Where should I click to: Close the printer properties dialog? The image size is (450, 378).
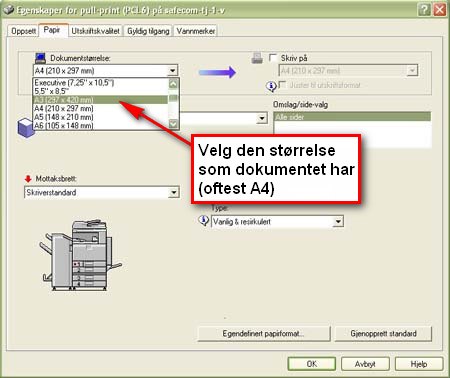pos(440,10)
